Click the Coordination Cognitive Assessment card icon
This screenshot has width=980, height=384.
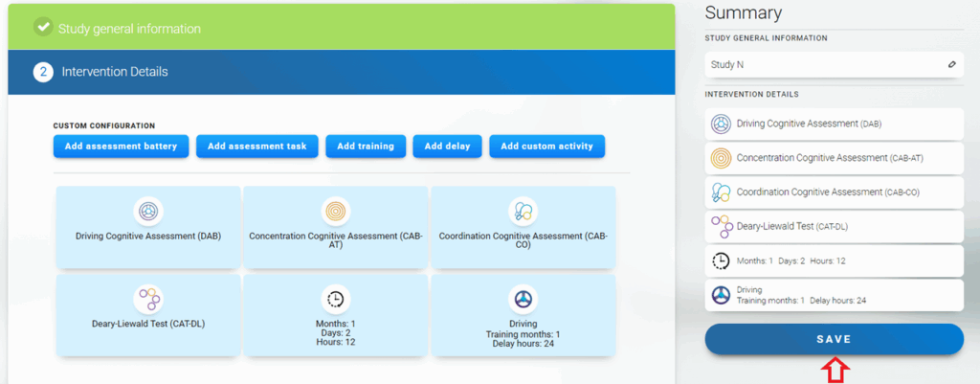(x=523, y=211)
